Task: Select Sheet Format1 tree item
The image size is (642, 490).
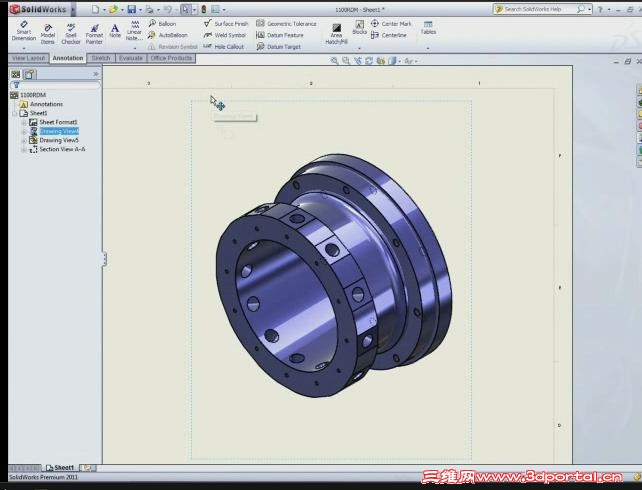Action: [53, 122]
